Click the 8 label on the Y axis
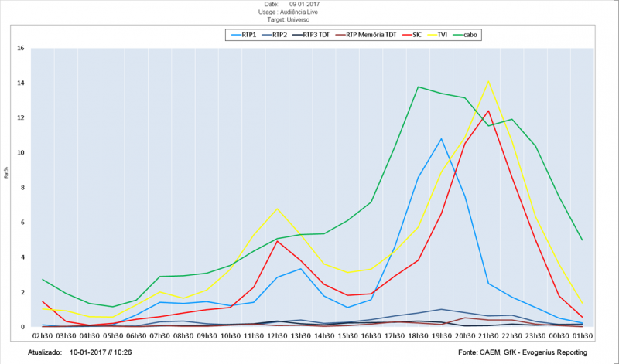Viewport: 619px width, 364px height. coord(22,187)
